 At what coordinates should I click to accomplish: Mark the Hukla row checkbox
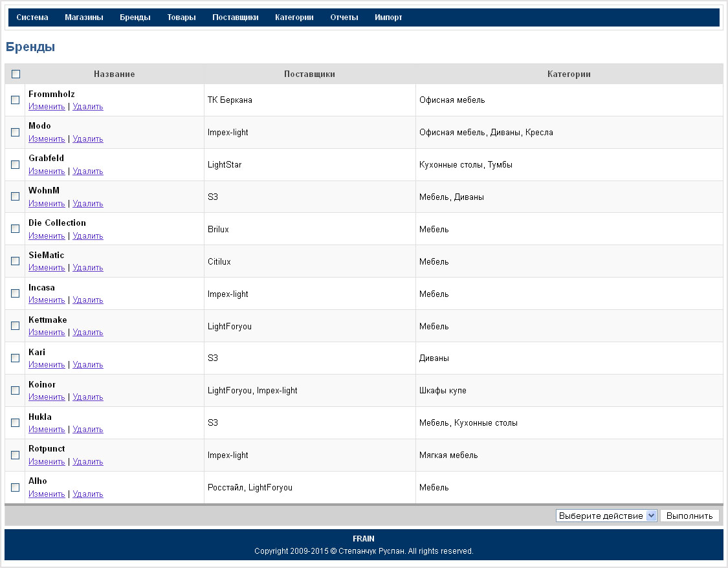[16, 422]
